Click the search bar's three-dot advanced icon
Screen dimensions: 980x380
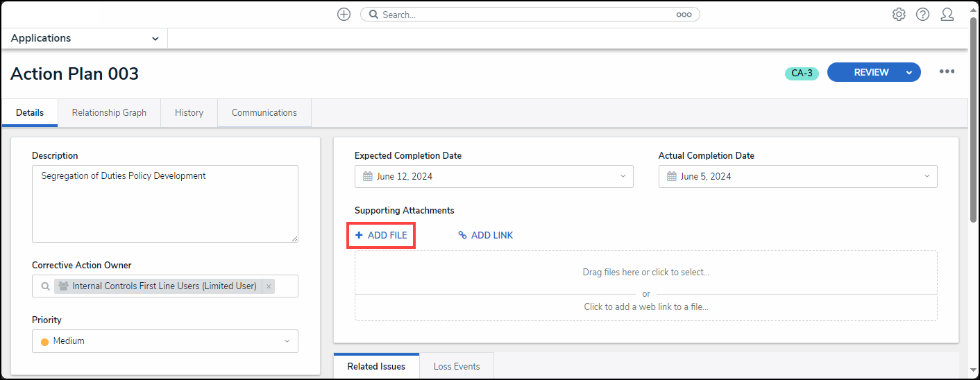(x=684, y=15)
